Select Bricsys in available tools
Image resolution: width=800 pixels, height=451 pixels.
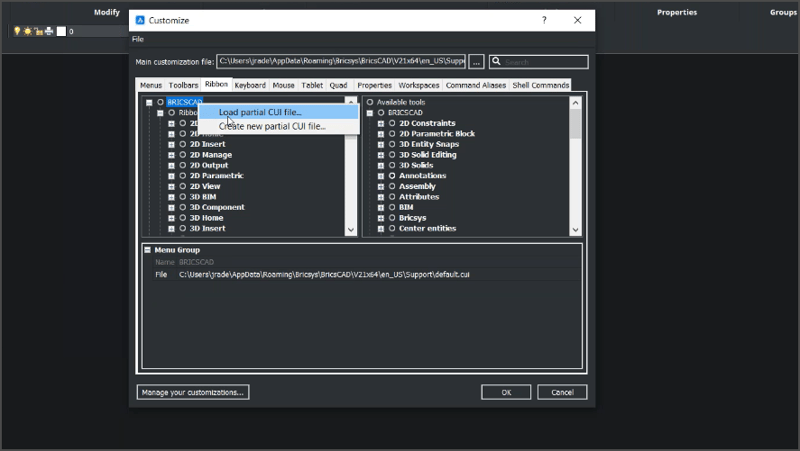pos(412,218)
